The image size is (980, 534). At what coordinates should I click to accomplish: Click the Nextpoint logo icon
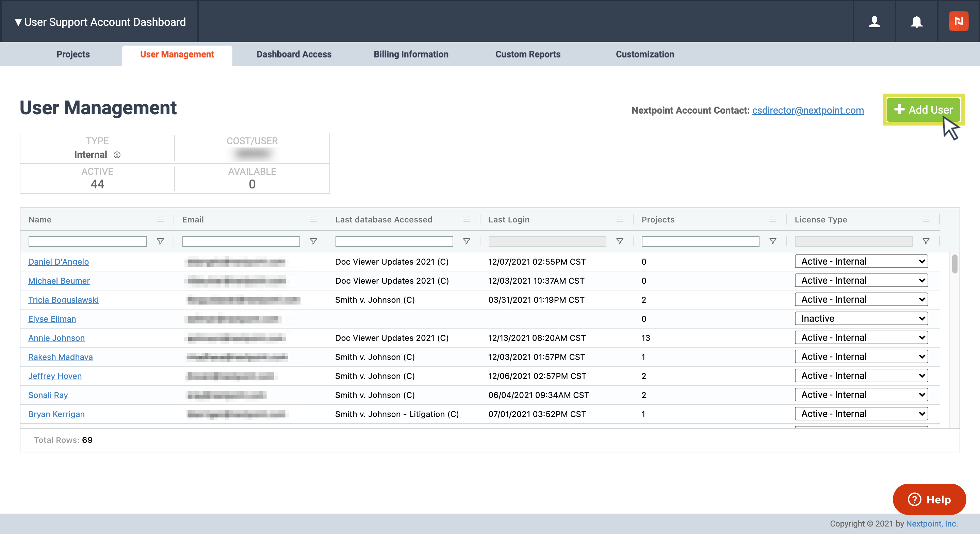(x=958, y=21)
